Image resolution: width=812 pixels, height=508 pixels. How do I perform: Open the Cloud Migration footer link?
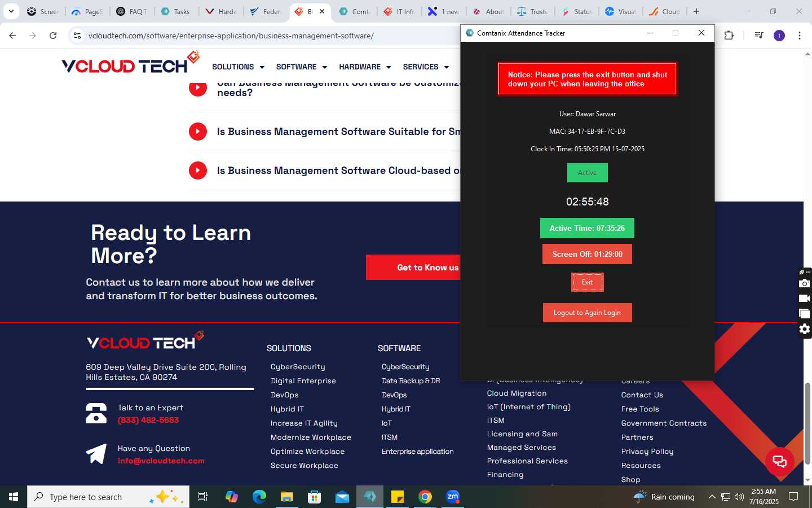click(x=517, y=393)
